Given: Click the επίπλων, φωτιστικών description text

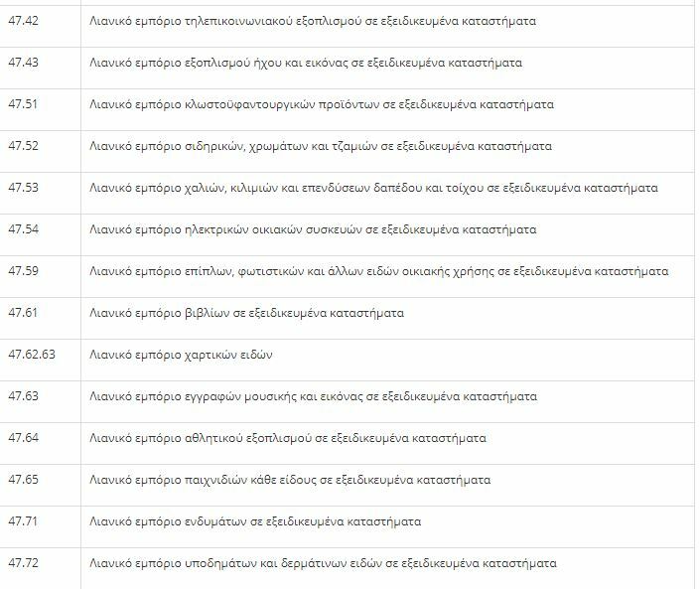Looking at the screenshot, I should pos(378,271).
